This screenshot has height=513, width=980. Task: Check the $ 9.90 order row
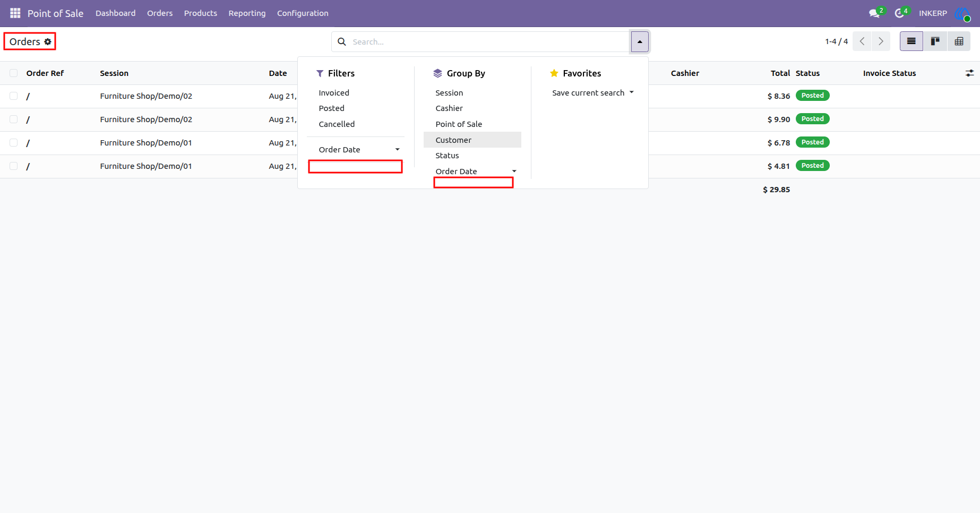(14, 119)
